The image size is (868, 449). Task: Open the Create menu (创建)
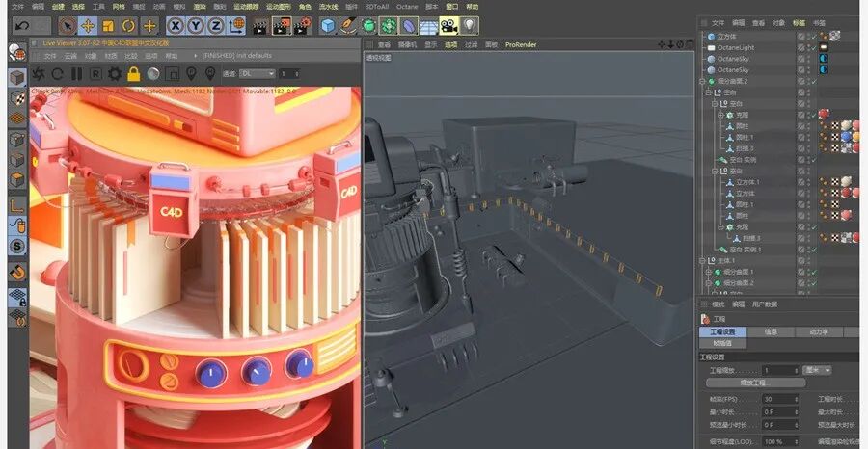pos(58,7)
